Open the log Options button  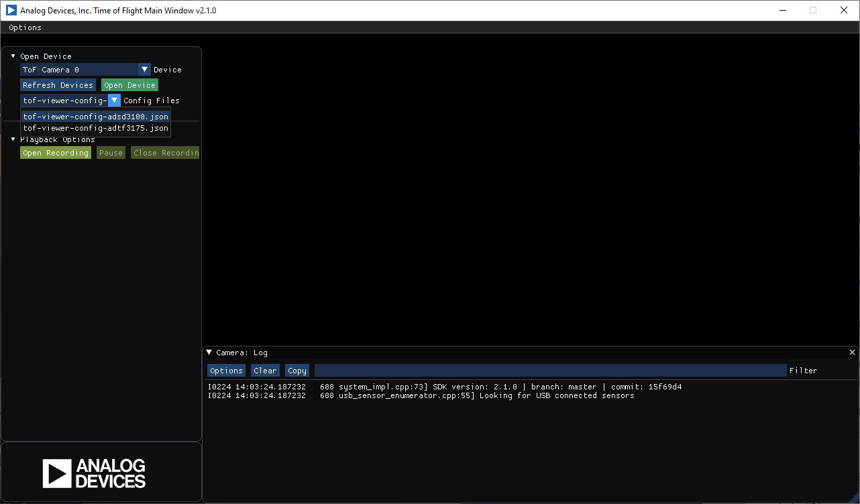coord(226,371)
